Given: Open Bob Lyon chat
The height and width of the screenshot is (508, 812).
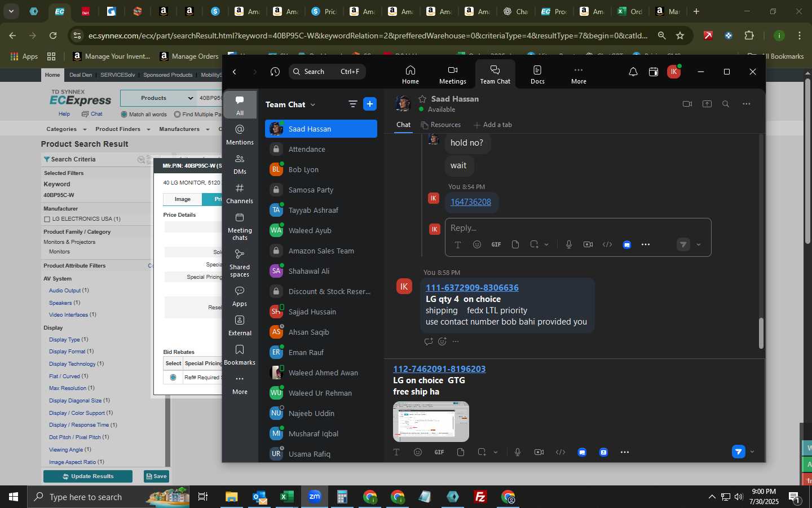Looking at the screenshot, I should tap(321, 169).
